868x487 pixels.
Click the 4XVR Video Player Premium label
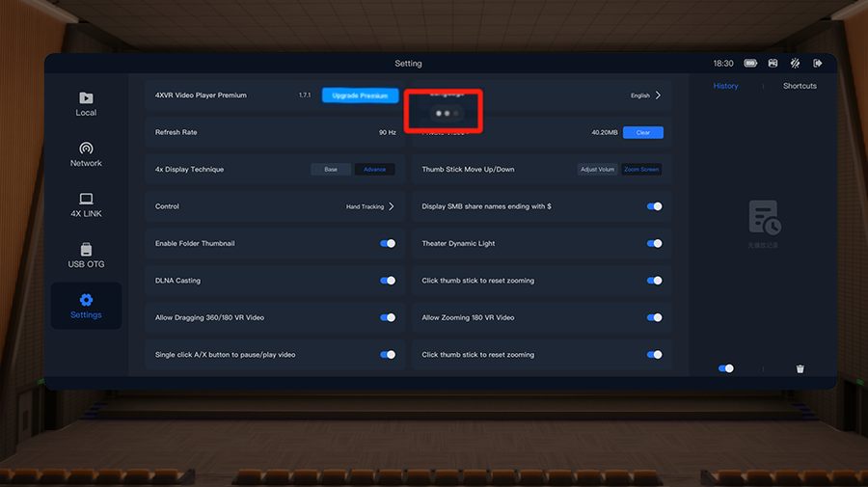click(x=201, y=95)
